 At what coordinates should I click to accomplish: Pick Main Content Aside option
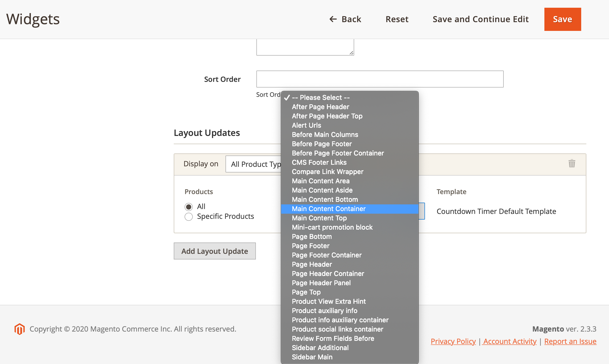(350, 190)
